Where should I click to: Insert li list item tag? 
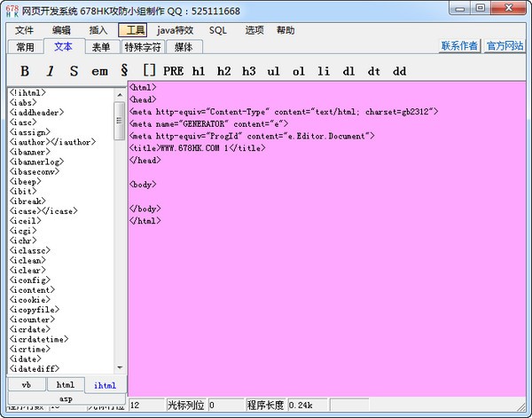coord(324,71)
